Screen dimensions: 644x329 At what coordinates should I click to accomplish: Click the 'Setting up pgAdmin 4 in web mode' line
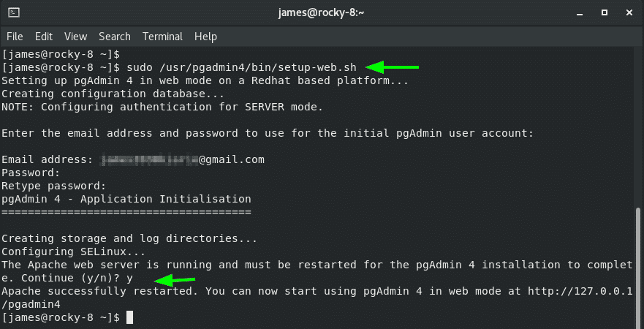[x=205, y=80]
